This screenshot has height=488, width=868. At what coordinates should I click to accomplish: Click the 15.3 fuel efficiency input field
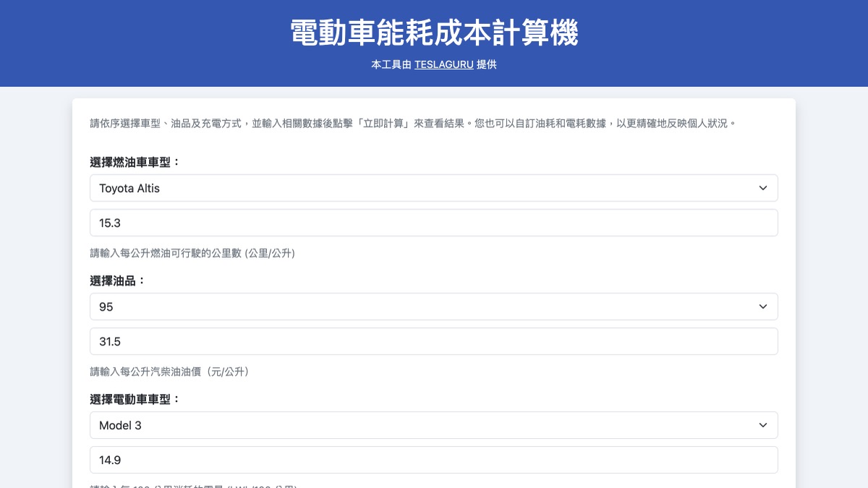tap(434, 223)
